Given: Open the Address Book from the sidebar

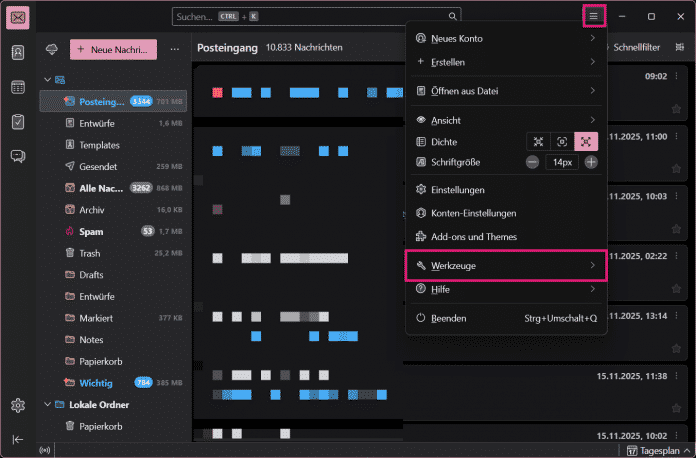Looking at the screenshot, I should pos(18,53).
